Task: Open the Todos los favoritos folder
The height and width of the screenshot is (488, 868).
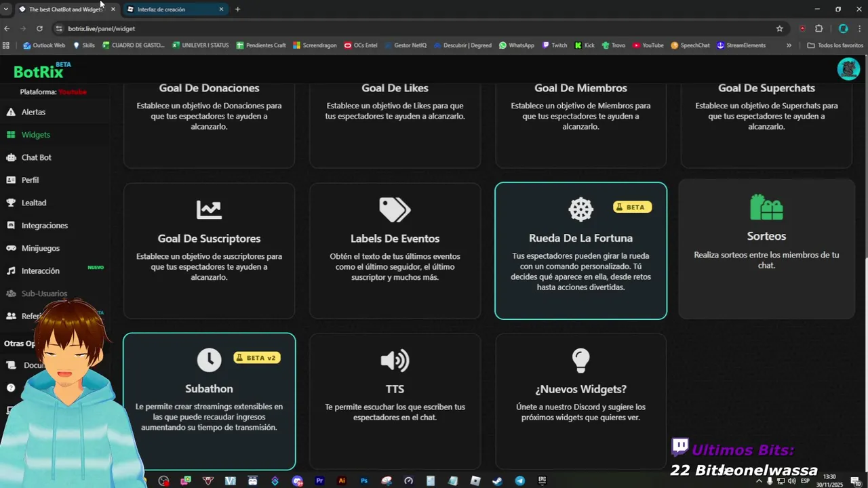Action: pyautogui.click(x=835, y=45)
